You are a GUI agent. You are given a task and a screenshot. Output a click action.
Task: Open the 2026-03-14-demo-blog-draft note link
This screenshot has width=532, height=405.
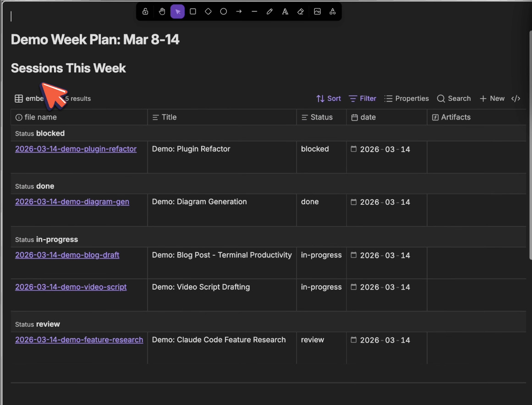point(67,255)
